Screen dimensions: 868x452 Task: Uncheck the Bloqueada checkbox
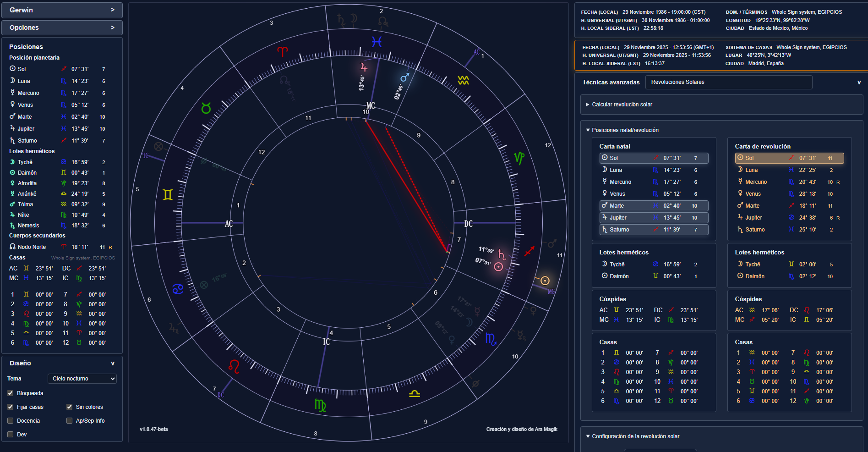pyautogui.click(x=10, y=393)
